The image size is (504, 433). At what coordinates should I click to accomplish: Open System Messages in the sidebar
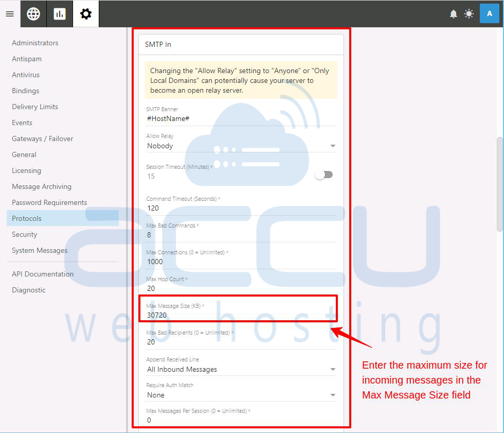[x=40, y=250]
